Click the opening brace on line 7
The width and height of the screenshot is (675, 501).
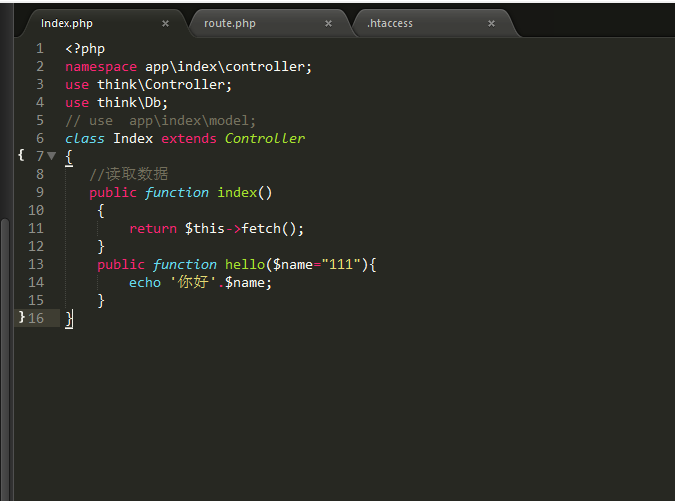pyautogui.click(x=69, y=157)
